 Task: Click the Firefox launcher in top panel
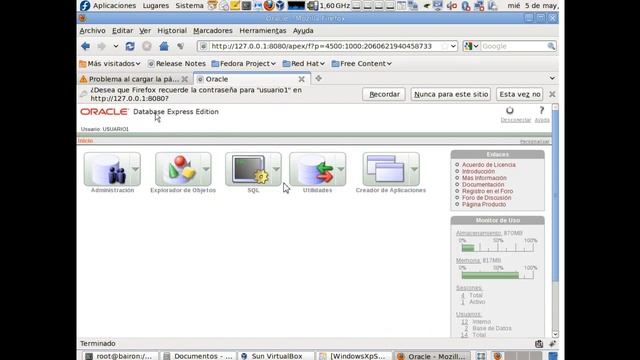pos(269,6)
